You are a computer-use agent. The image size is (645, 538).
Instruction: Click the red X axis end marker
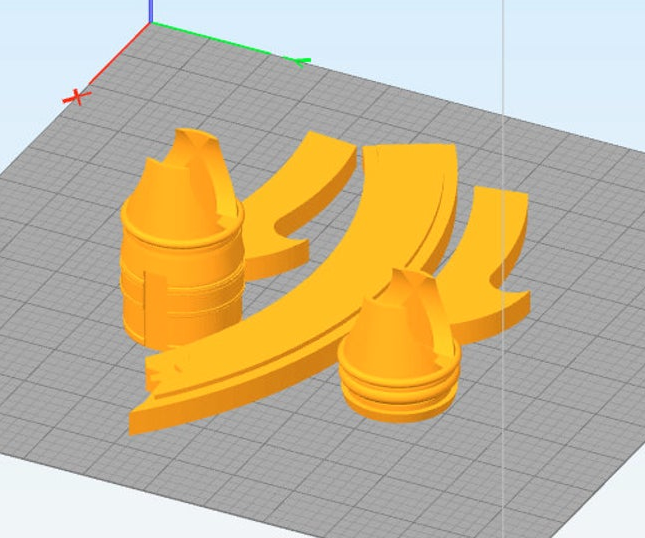coord(77,97)
